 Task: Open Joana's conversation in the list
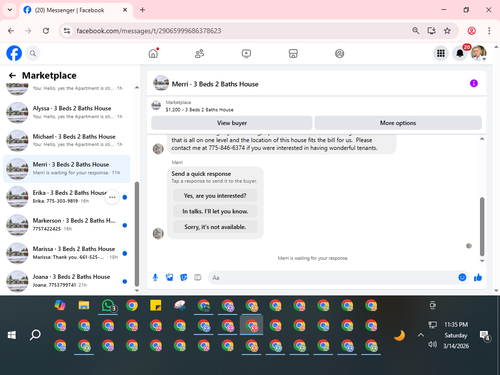[x=67, y=281]
